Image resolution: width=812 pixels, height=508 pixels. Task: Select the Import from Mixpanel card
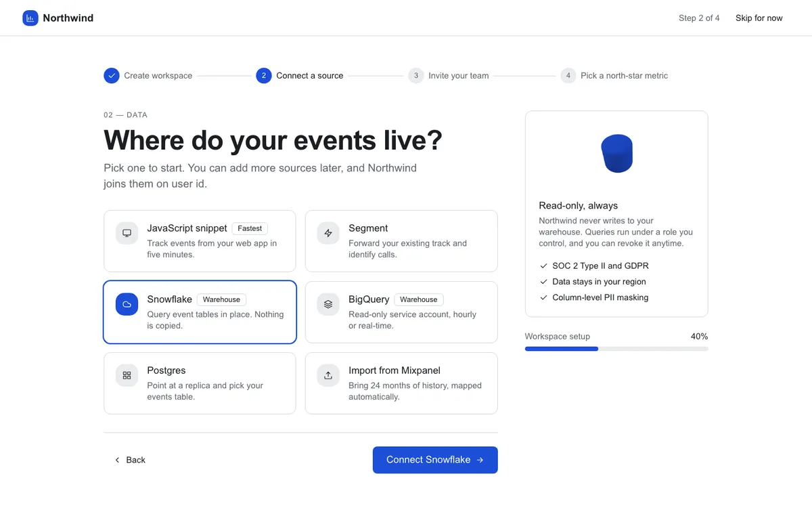pyautogui.click(x=401, y=383)
